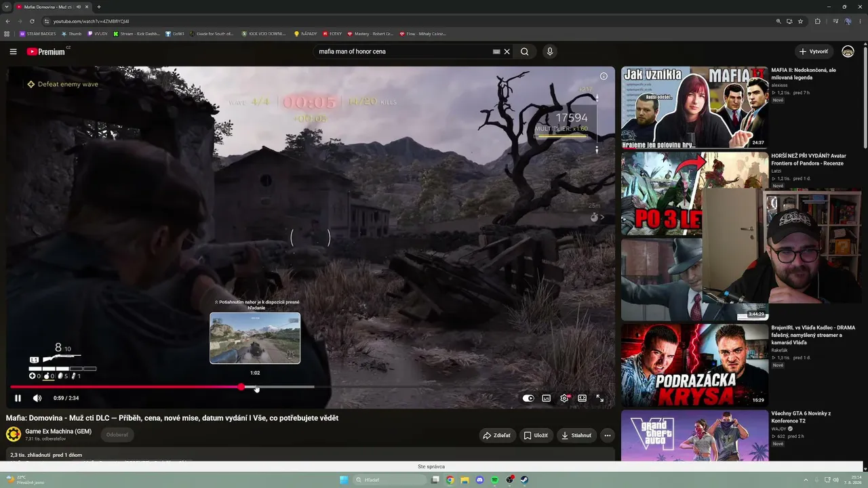Open the browser extensions puzzle icon
The width and height of the screenshot is (868, 488).
coord(818,21)
